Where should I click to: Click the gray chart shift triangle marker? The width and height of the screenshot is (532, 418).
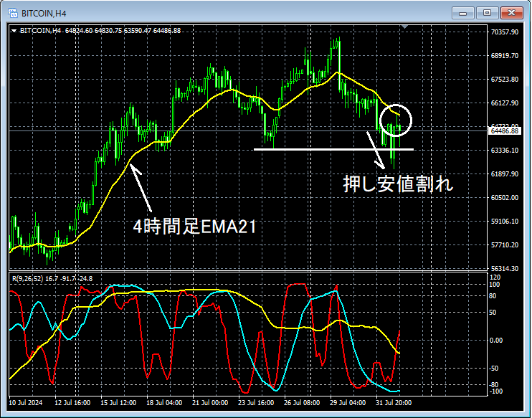point(404,27)
